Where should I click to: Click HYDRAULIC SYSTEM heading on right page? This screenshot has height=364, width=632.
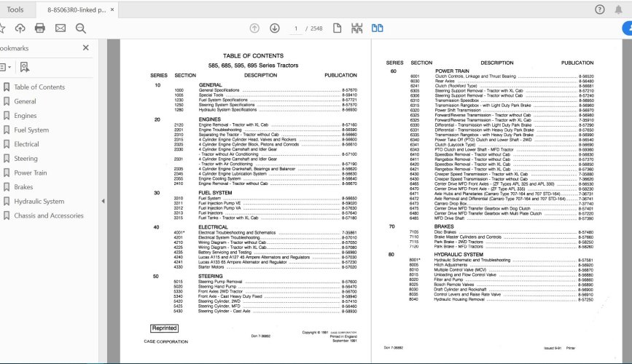click(459, 255)
